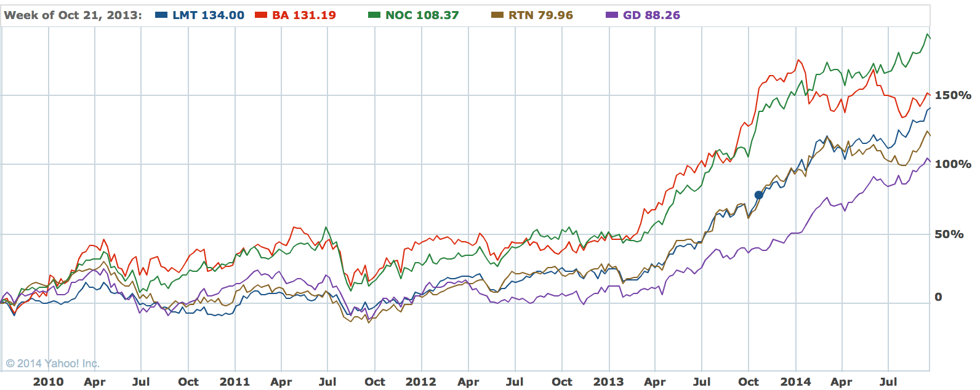Click the 2013 x-axis label
Viewport: 980px width, 390px height.
pos(608,381)
